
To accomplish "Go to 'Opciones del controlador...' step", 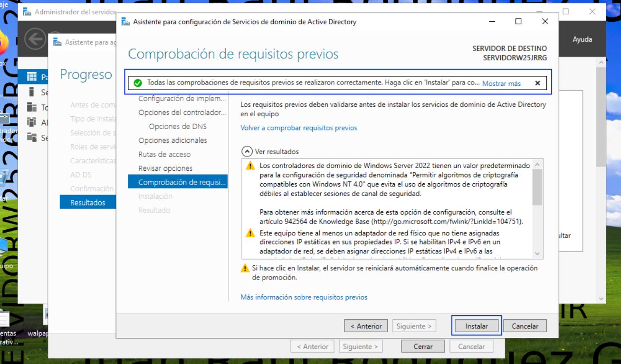I will click(x=182, y=112).
